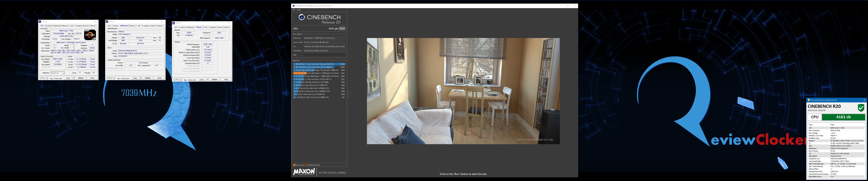Click the Ryzen 7 logo in CPU-Z
This screenshot has width=868, height=181.
[x=90, y=35]
